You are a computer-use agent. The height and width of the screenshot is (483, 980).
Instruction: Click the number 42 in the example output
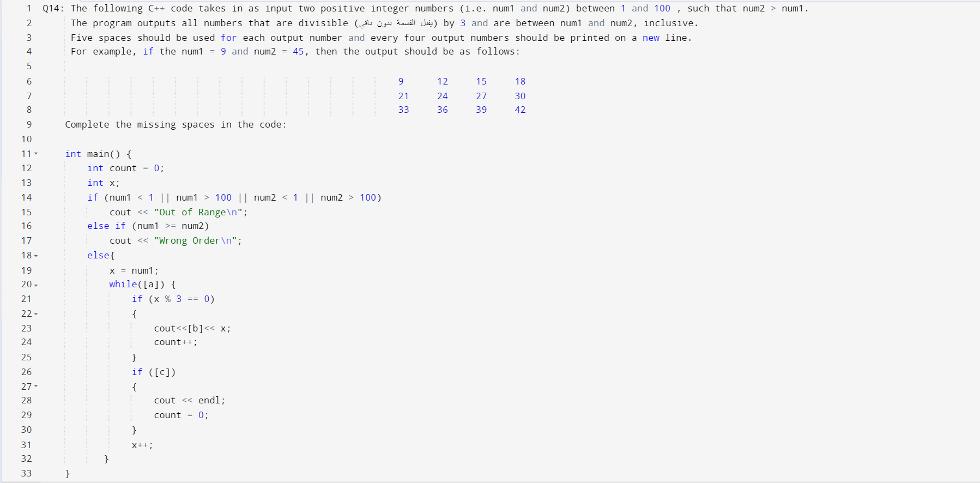[x=520, y=110]
